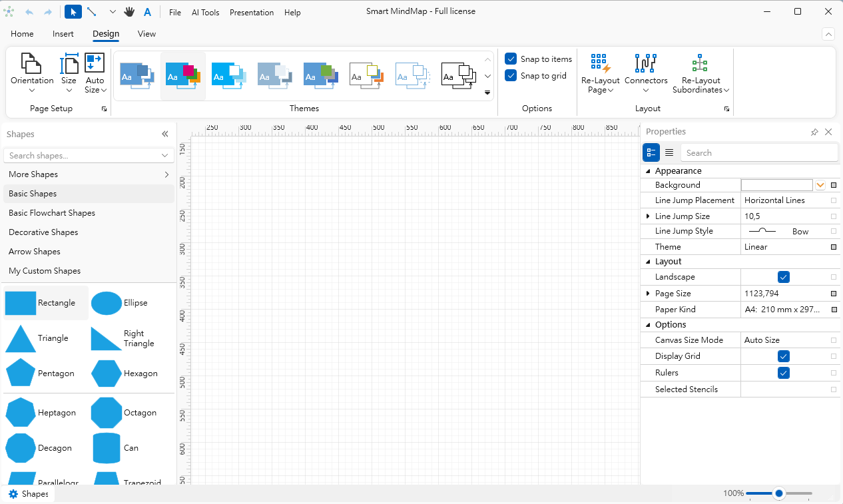The image size is (843, 504).
Task: Switch Properties to alphabetical list view
Action: tap(669, 152)
